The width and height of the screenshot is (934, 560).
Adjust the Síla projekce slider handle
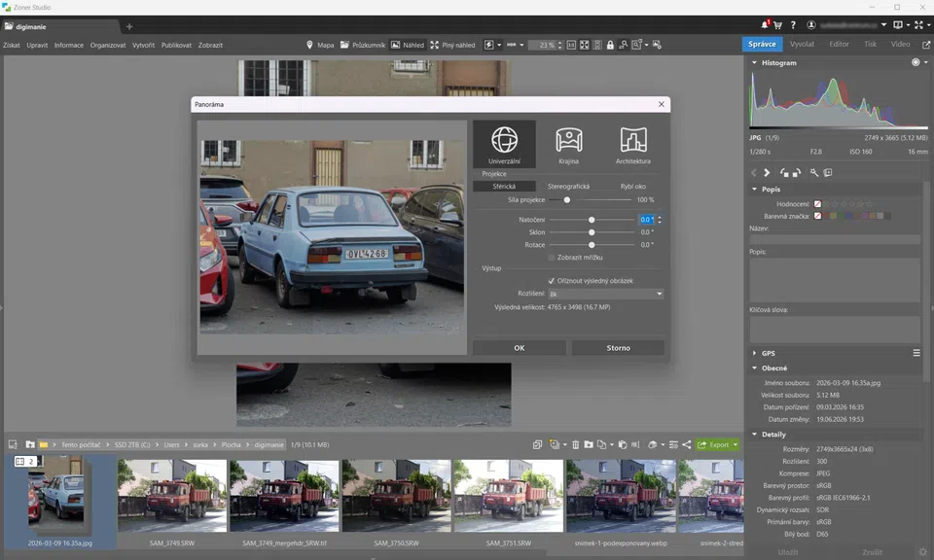pos(567,200)
